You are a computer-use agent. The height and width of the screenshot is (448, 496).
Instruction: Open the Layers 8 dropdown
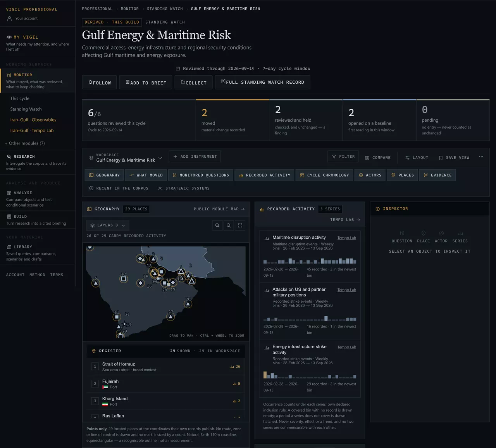tap(108, 225)
